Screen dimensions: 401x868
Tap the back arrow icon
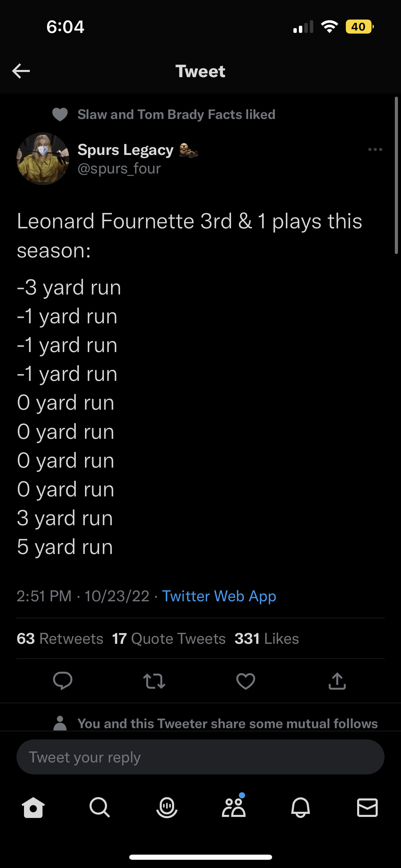coord(21,71)
